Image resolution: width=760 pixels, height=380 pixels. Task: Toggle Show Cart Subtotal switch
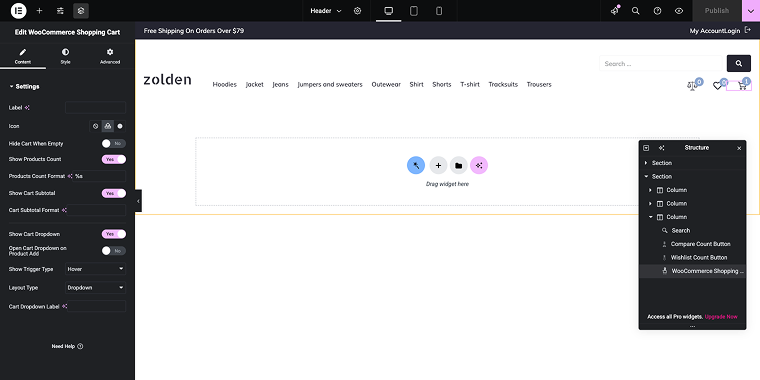[114, 193]
